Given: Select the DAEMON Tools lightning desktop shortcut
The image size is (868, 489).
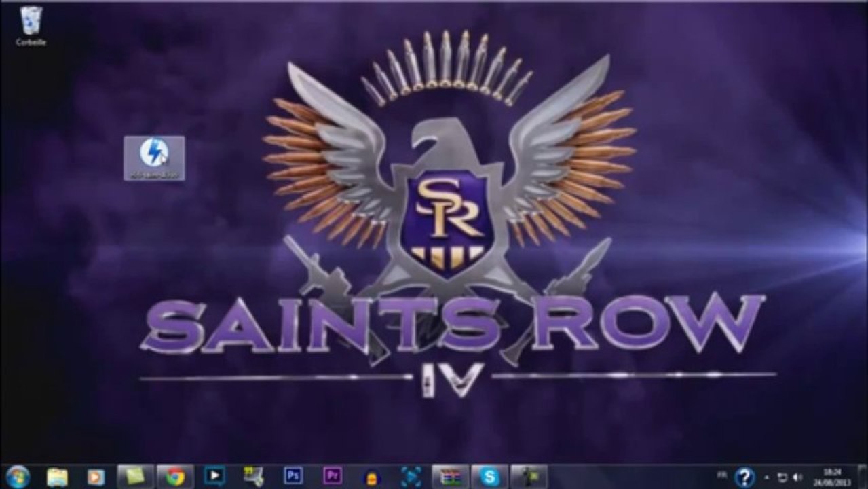Looking at the screenshot, I should [154, 158].
